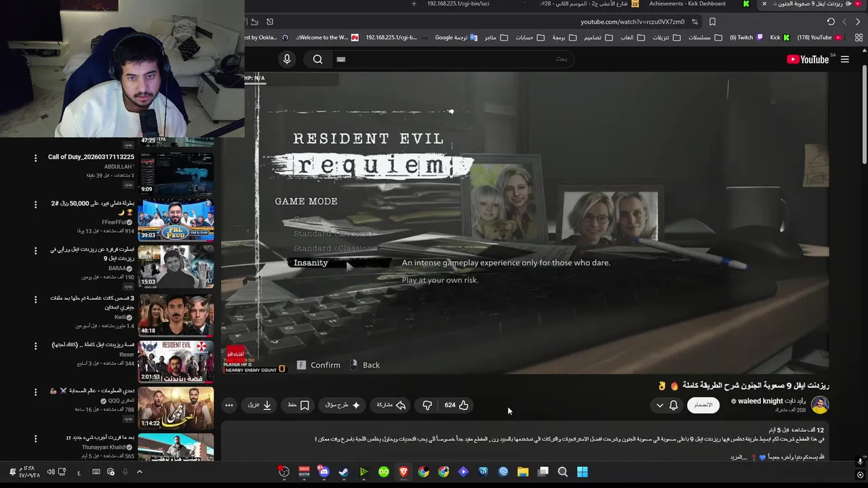
Task: Toggle the notification bell for waleed knight
Action: [x=673, y=405]
